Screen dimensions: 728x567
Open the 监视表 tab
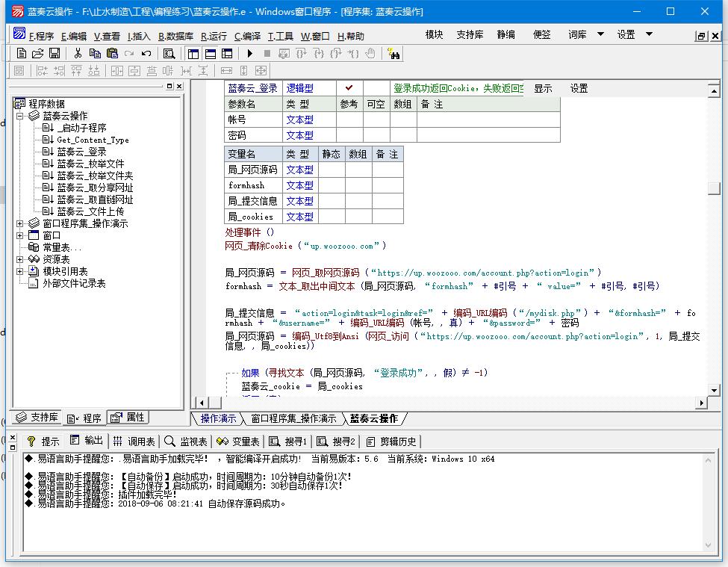click(x=186, y=441)
